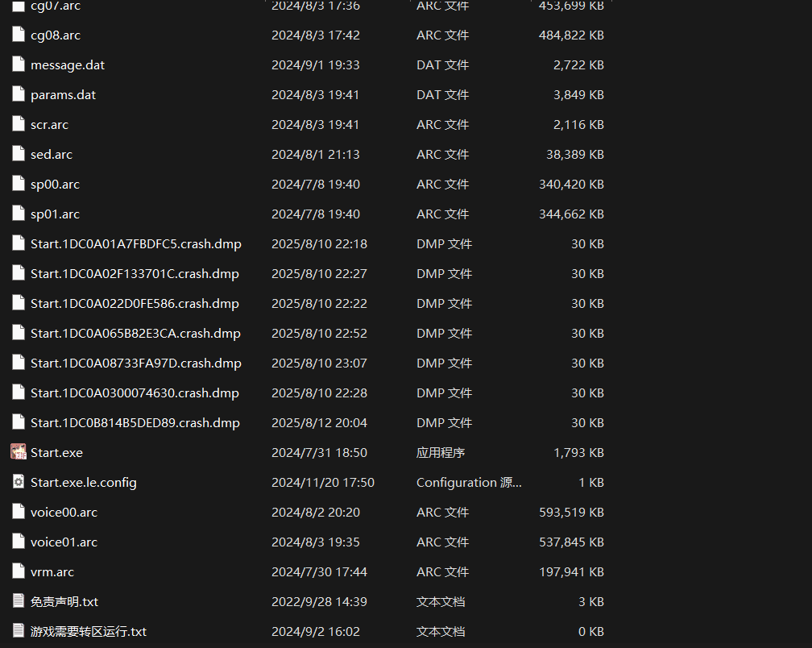Select Start.1DC0A01A7FBDFC5.crash.dmp file
The width and height of the screenshot is (812, 648).
(x=135, y=243)
